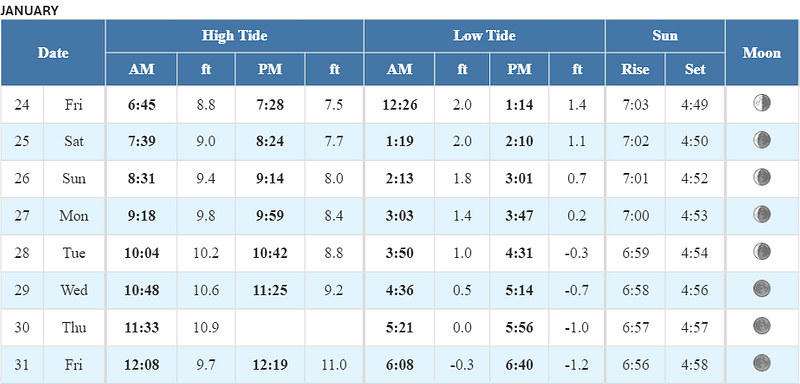Click the moon phase icon for Friday 31
The width and height of the screenshot is (800, 384).
coord(762,363)
